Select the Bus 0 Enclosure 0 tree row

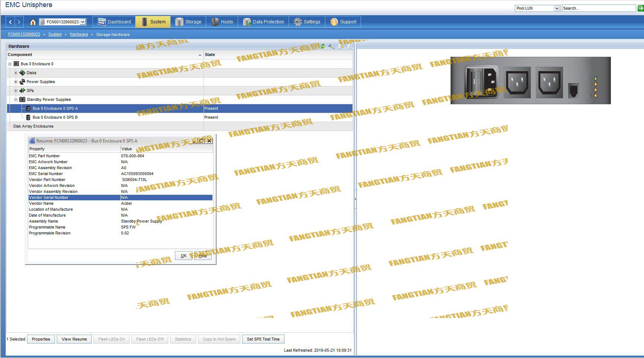tap(180, 64)
